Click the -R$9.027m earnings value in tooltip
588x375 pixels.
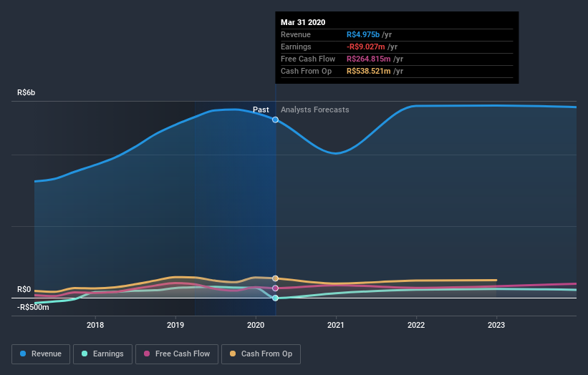[x=366, y=47]
